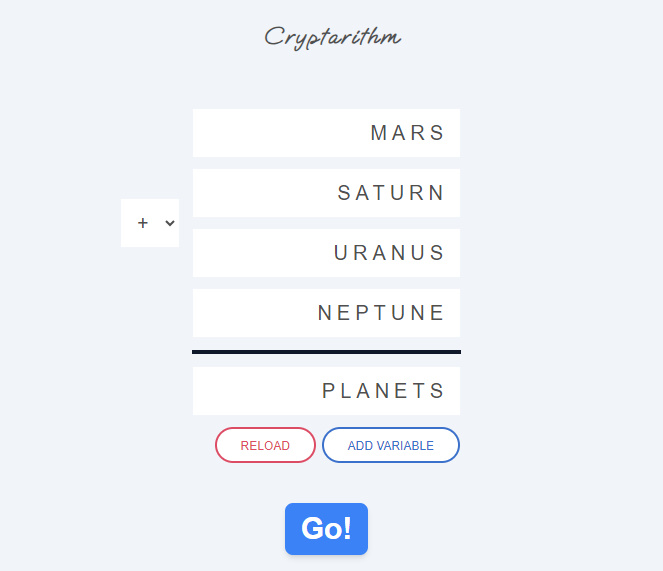Click the sum row below the divider line
663x571 pixels.
click(326, 391)
